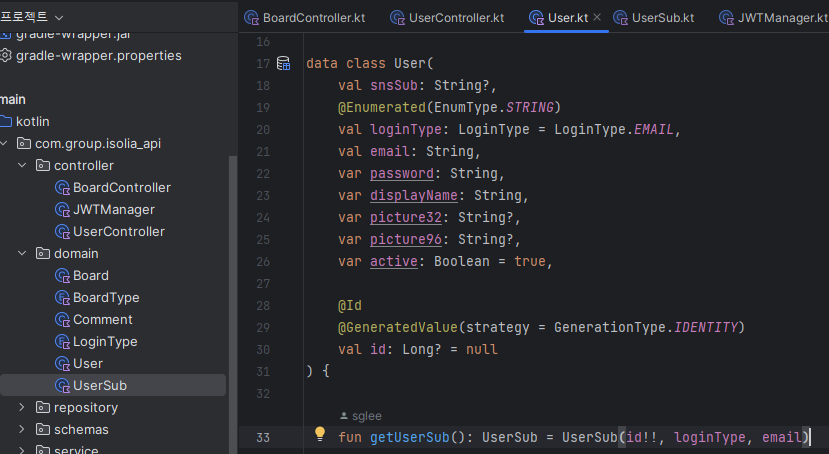Click the controller package folder icon
829x454 pixels.
pos(42,165)
